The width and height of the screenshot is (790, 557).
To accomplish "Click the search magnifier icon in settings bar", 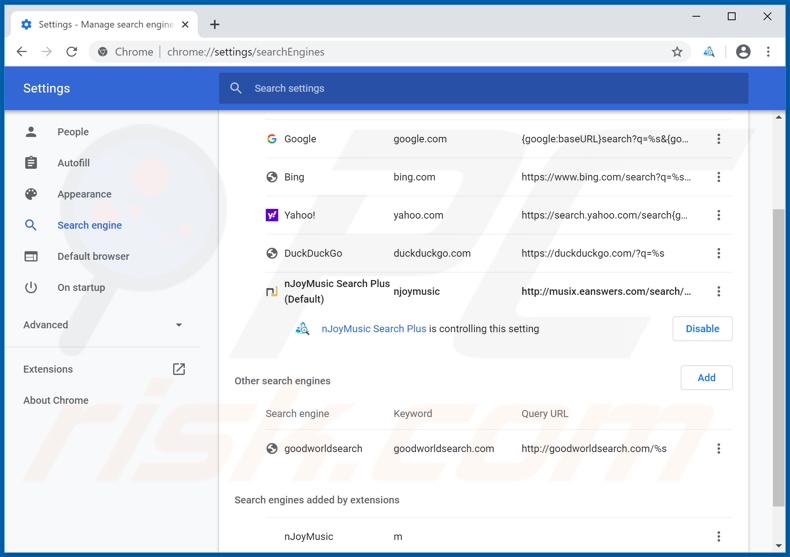I will (x=235, y=88).
